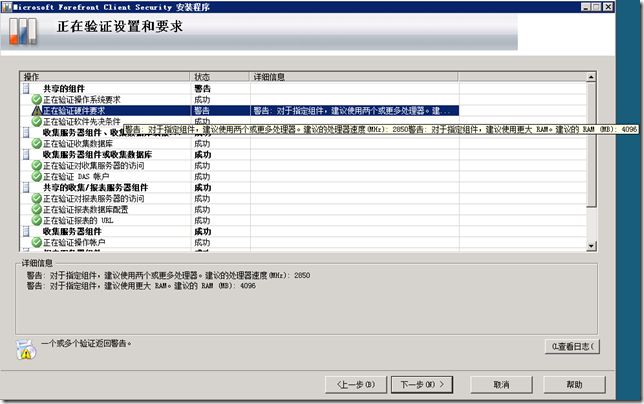Click the group icon beside 共享的收集/报表服务器组件
644x404 pixels.
point(26,187)
